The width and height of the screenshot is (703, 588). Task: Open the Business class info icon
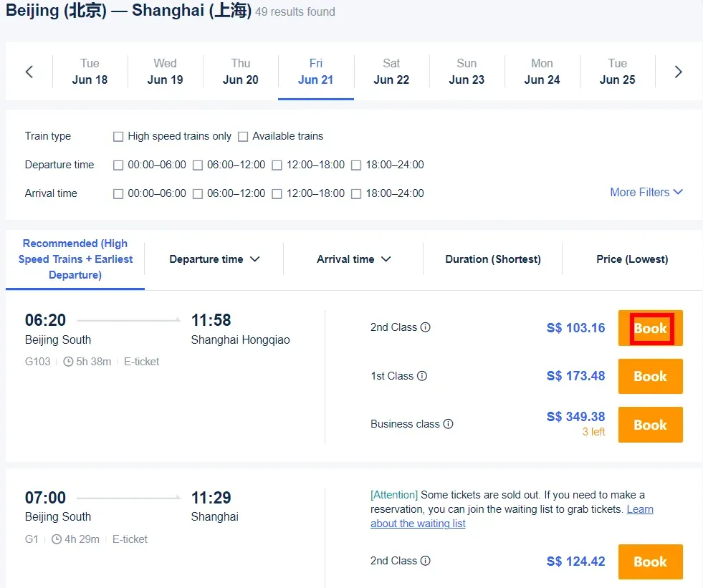[x=448, y=424]
